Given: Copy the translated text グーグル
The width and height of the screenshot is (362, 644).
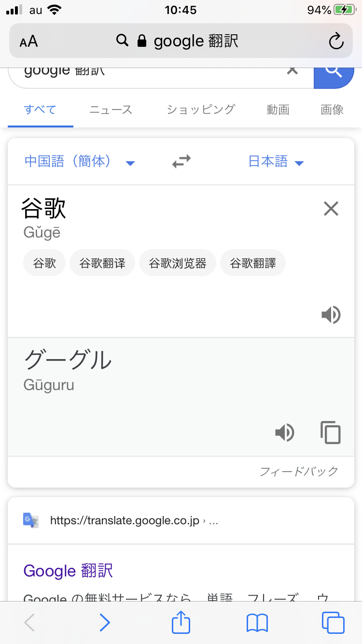Looking at the screenshot, I should click(331, 432).
